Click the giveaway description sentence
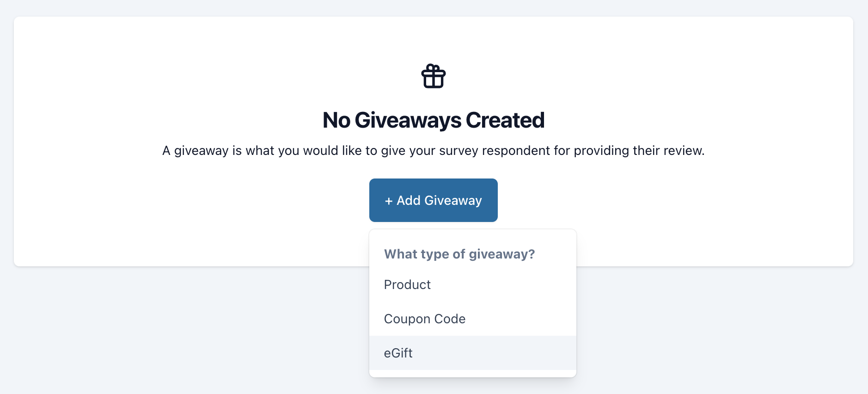This screenshot has height=394, width=868. point(434,150)
